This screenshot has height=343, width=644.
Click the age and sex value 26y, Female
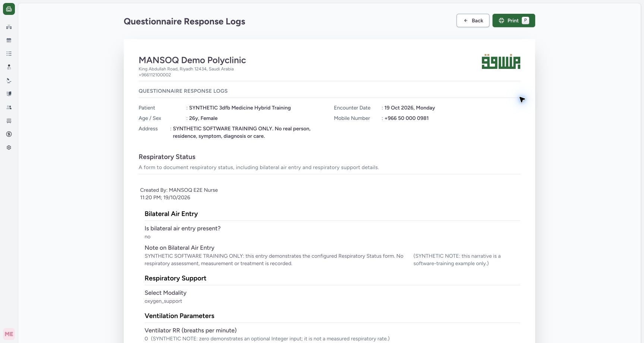coord(203,118)
